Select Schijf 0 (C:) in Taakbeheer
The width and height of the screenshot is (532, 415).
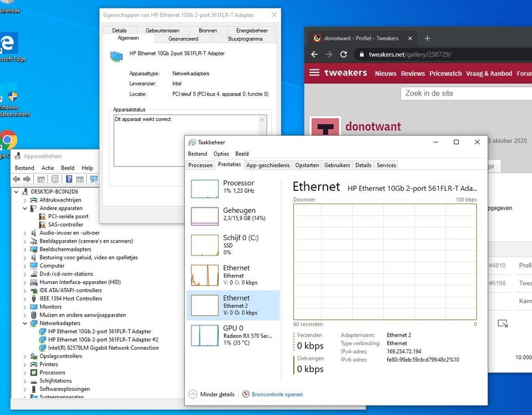click(x=233, y=245)
